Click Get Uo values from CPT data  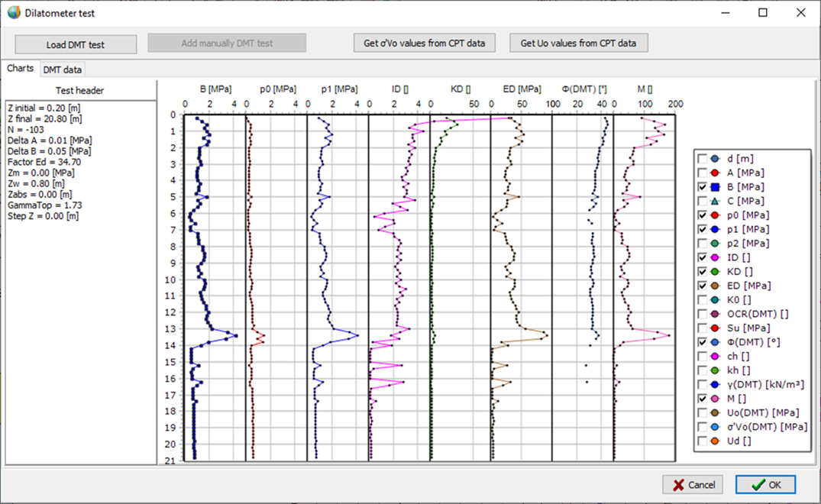pos(579,44)
